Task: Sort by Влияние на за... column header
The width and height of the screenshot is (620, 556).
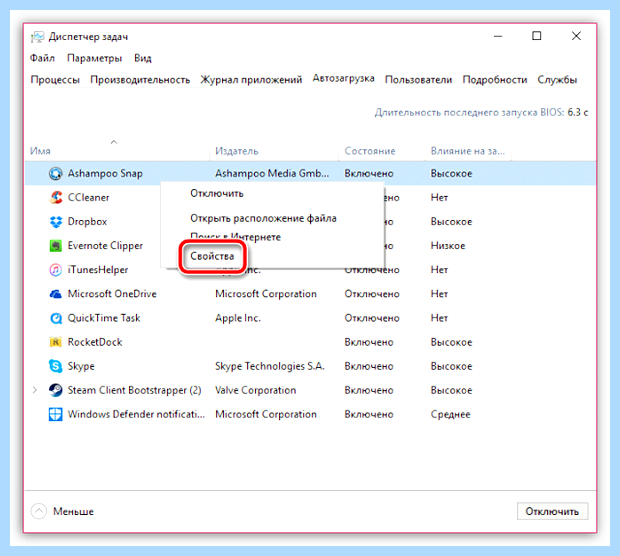Action: (468, 151)
